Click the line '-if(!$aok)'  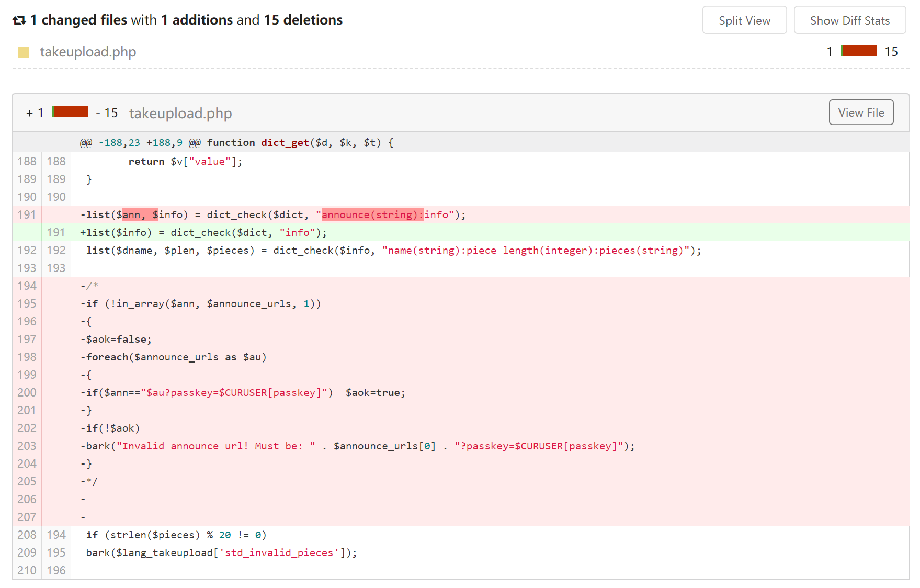point(490,428)
